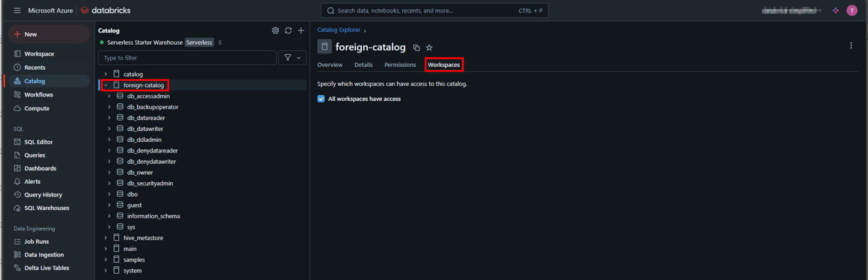This screenshot has height=280, width=868.
Task: Open the Databricks Assistant sparkle icon
Action: (x=836, y=11)
